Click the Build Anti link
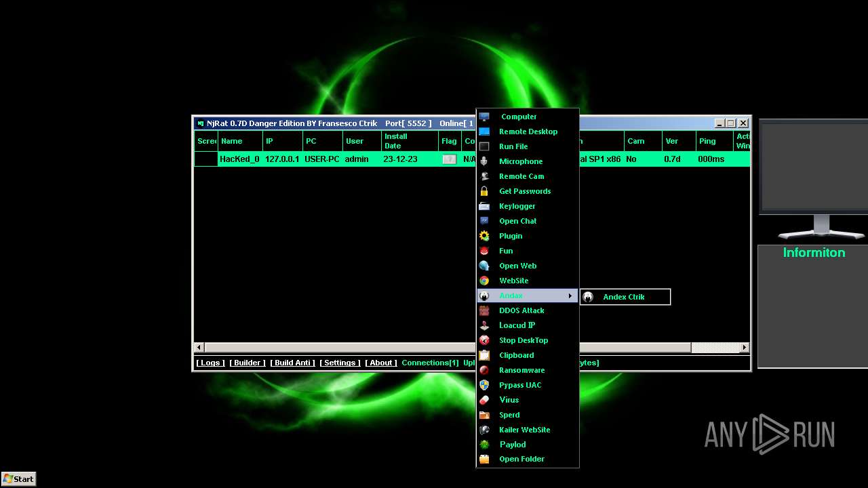The image size is (868, 488). tap(292, 363)
